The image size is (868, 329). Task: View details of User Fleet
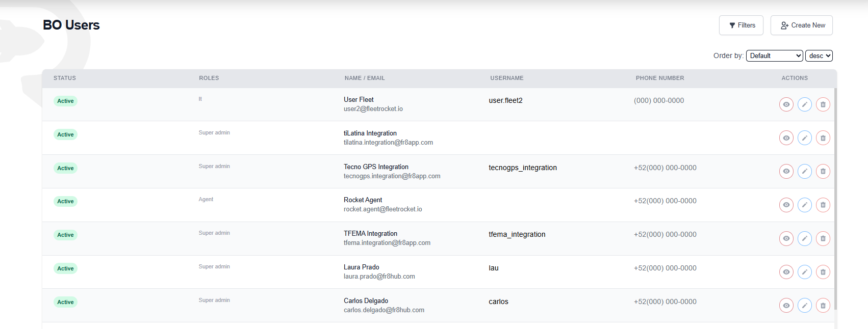tap(786, 104)
